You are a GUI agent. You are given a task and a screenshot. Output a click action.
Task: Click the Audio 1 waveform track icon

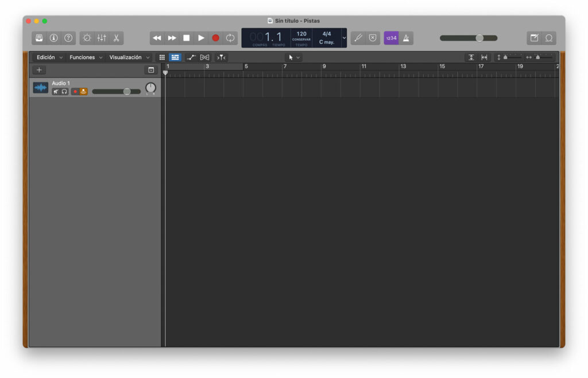click(41, 88)
